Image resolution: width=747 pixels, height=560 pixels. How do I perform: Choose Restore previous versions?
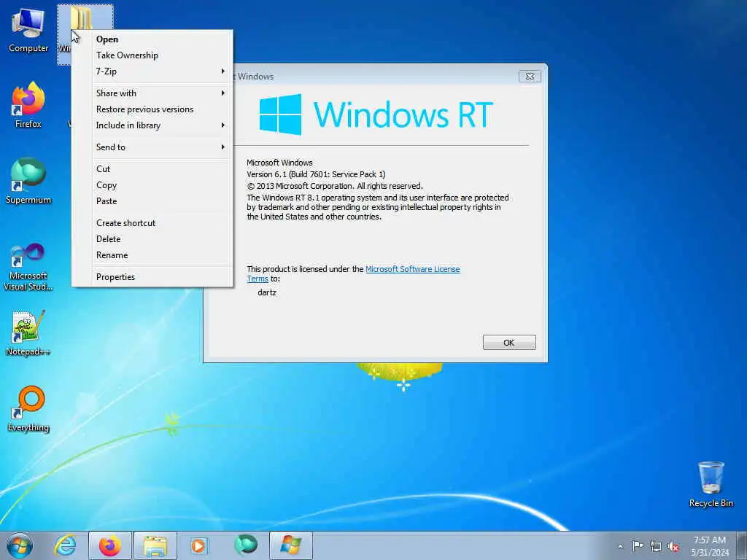152,109
